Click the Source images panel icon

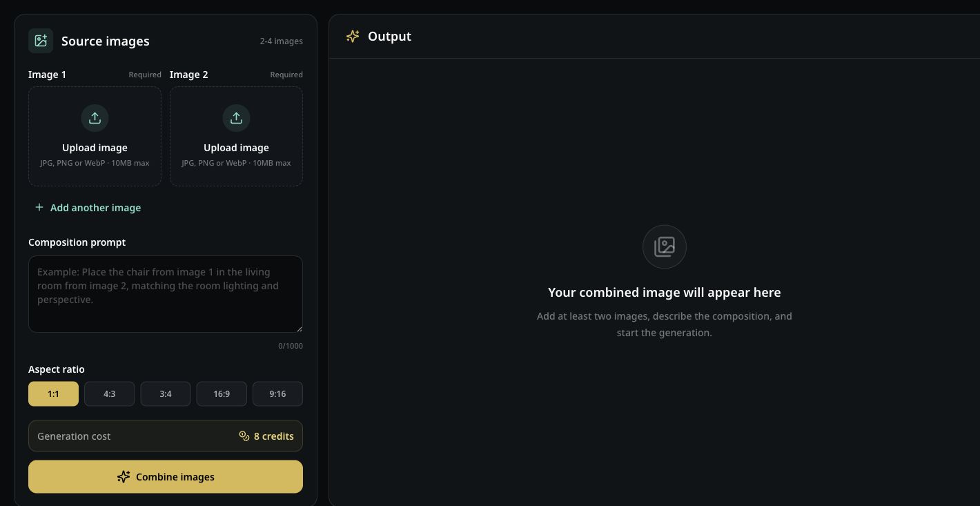tap(41, 41)
